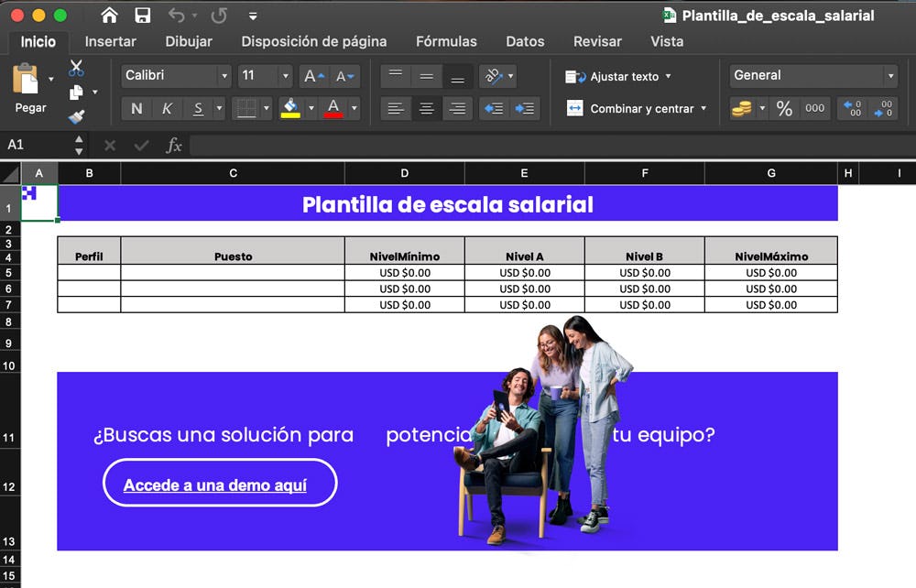The width and height of the screenshot is (916, 588).
Task: Click the Insert Function fx icon
Action: pyautogui.click(x=173, y=146)
